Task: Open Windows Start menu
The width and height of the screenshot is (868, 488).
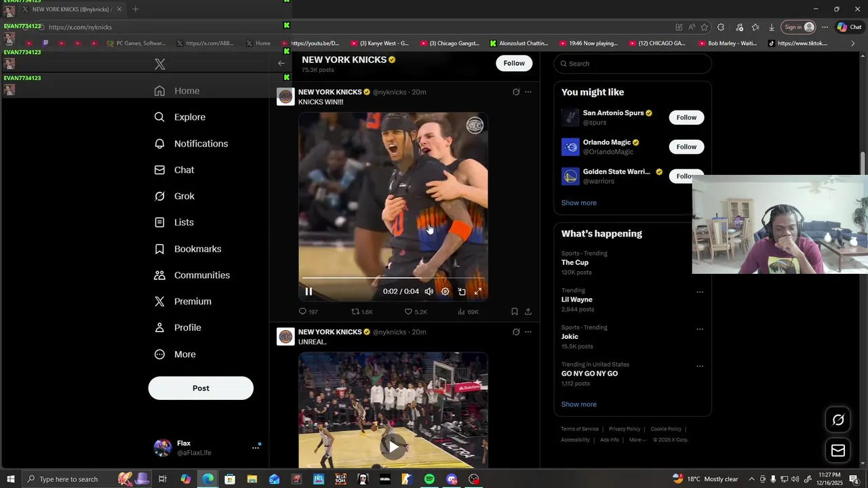Action: (11, 479)
